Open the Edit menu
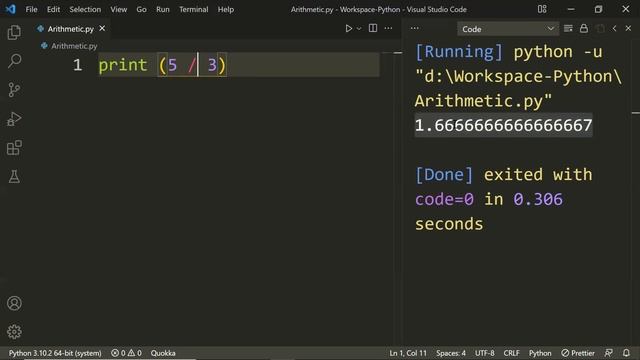This screenshot has width=640, height=360. tap(53, 9)
